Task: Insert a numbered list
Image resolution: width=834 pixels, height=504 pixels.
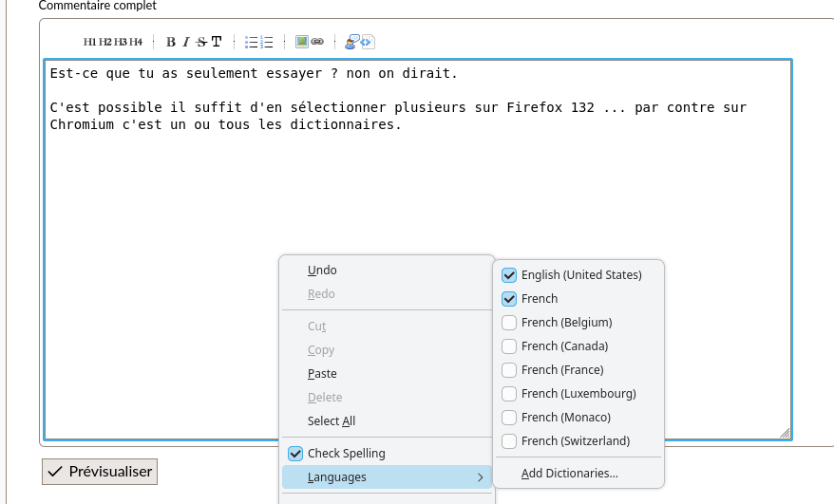Action: [267, 42]
